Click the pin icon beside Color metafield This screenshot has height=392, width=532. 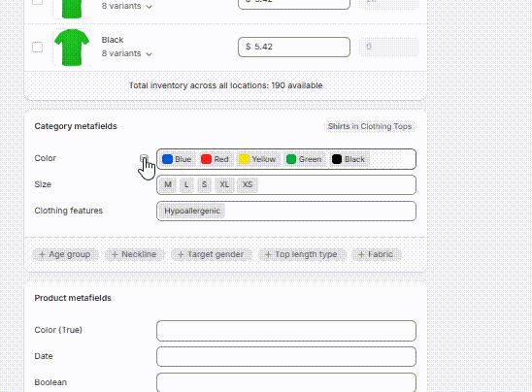pyautogui.click(x=144, y=158)
